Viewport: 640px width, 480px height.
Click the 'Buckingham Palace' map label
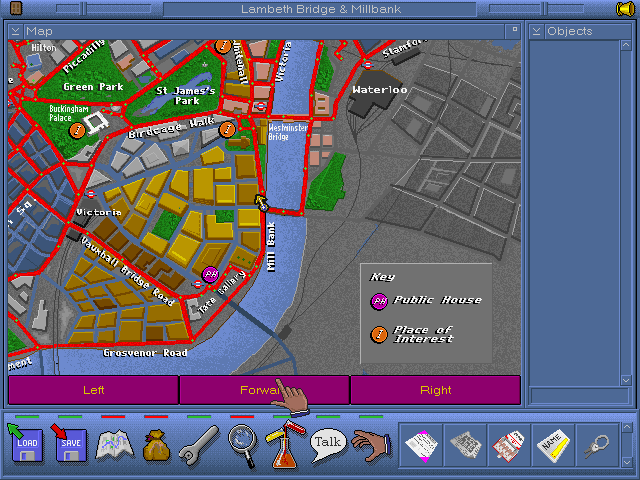click(x=69, y=113)
